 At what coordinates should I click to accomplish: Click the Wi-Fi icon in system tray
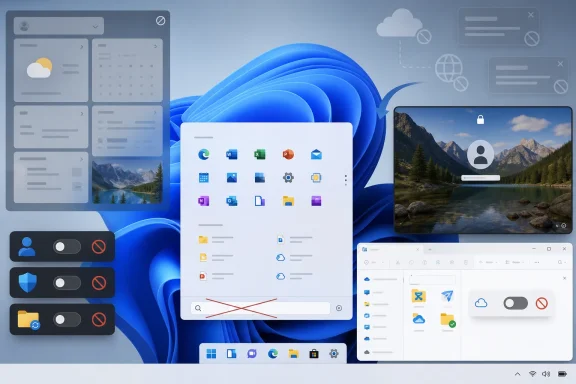tap(532, 374)
